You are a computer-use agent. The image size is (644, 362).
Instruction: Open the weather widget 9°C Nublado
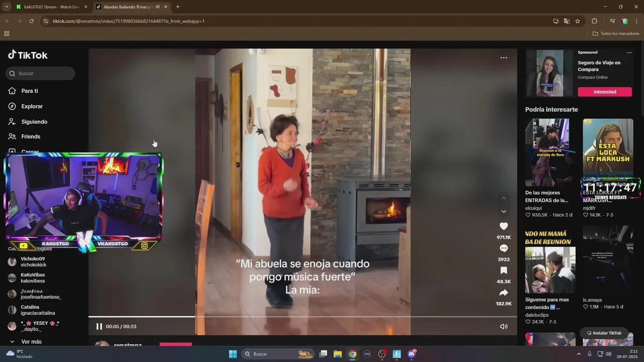[x=20, y=354]
